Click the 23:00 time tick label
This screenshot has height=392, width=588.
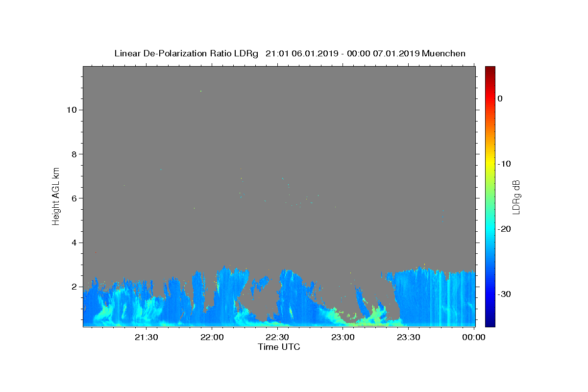[x=343, y=337]
